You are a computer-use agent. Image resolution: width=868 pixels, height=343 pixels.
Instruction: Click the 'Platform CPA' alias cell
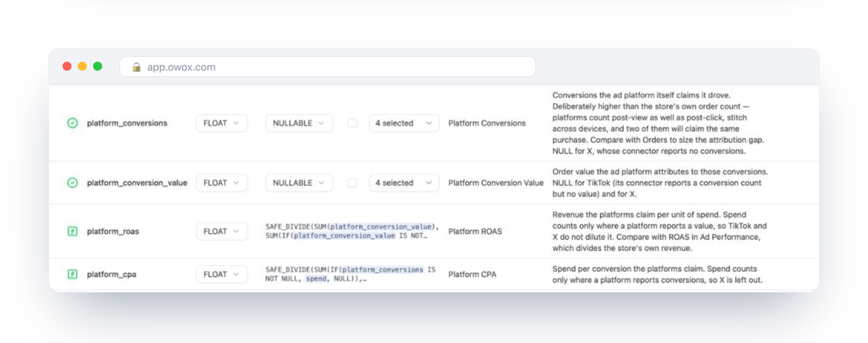coord(473,274)
